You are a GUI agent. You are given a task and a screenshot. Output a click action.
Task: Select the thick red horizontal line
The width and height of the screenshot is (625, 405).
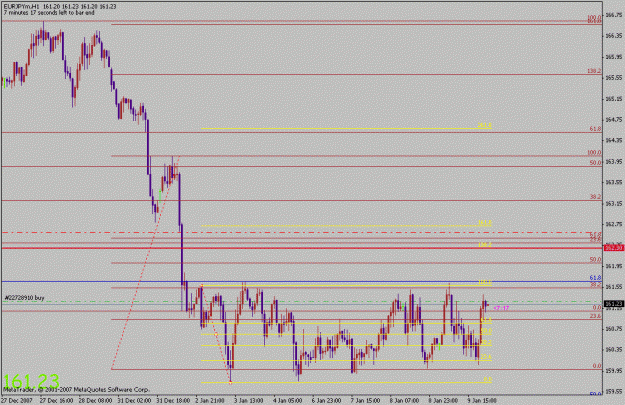coord(302,248)
